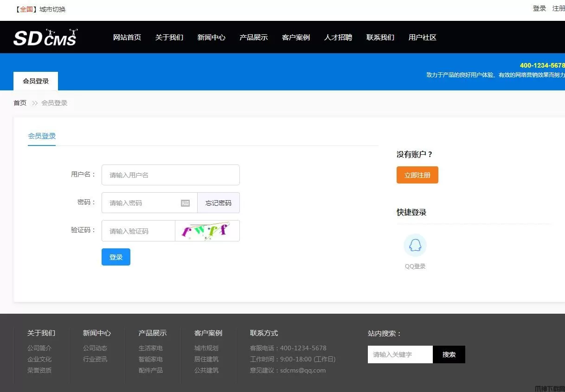
Task: Open 新闻中心 in the navigation bar
Action: pos(211,38)
